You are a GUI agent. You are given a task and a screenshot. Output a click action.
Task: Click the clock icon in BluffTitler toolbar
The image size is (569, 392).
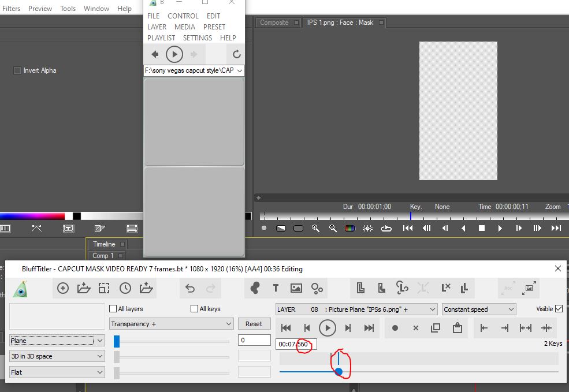click(125, 288)
